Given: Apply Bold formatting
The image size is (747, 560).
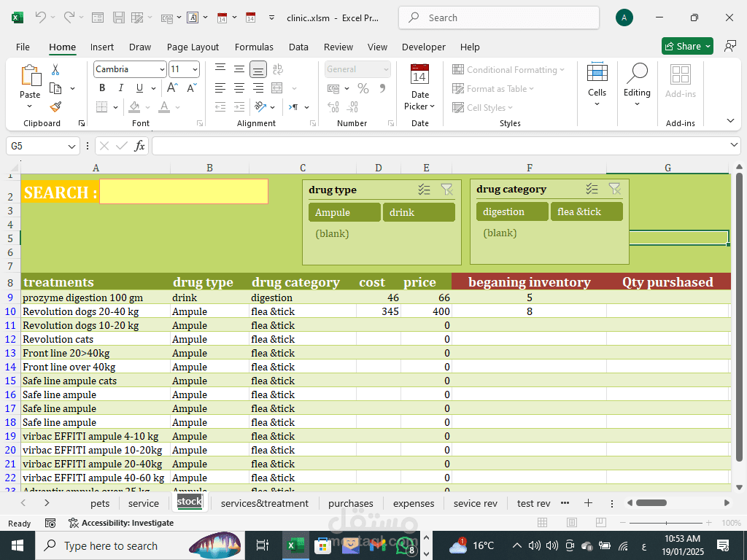Looking at the screenshot, I should click(102, 88).
